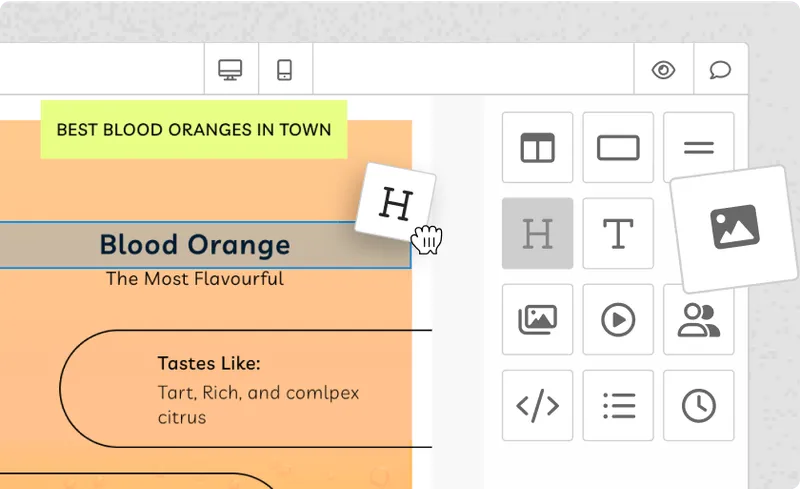Switch to mobile preview mode

285,69
